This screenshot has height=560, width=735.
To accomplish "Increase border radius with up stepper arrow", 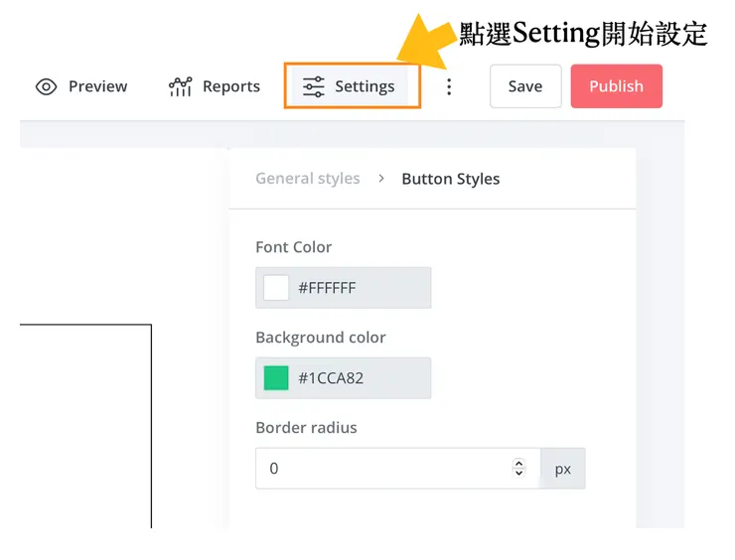I will click(518, 463).
